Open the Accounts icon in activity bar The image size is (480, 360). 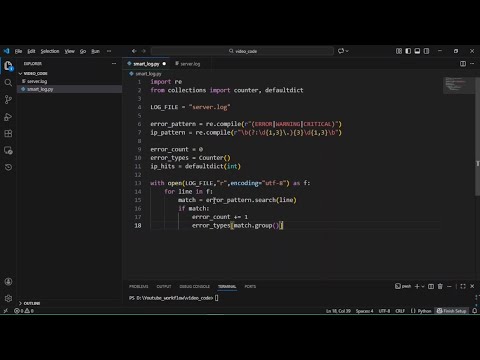pos(8,282)
